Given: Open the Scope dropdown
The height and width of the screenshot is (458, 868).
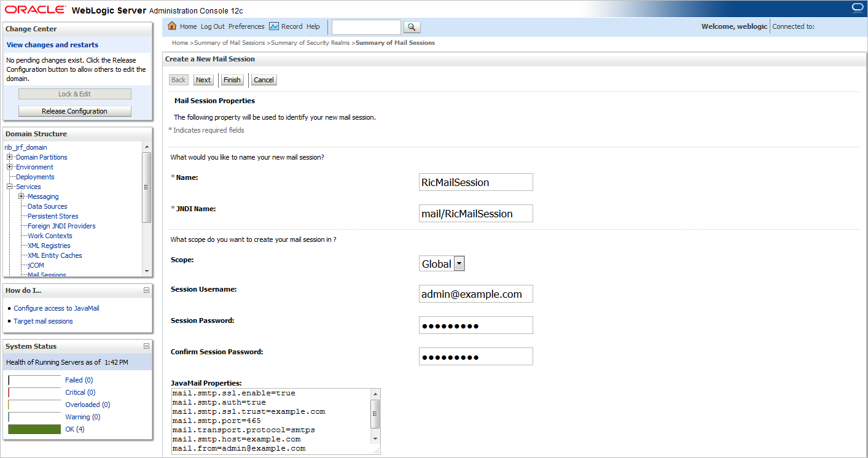Looking at the screenshot, I should coord(458,263).
